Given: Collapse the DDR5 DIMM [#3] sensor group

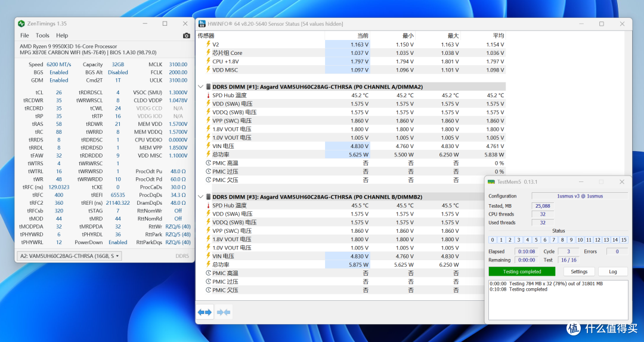Looking at the screenshot, I should pos(200,197).
